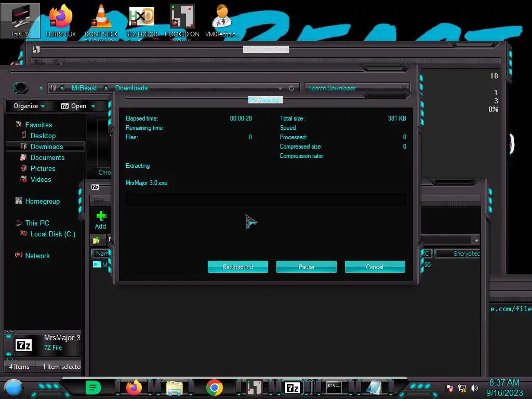Screen dimensions: 532x399
Task: Click the Search Downloads field
Action: (x=357, y=88)
